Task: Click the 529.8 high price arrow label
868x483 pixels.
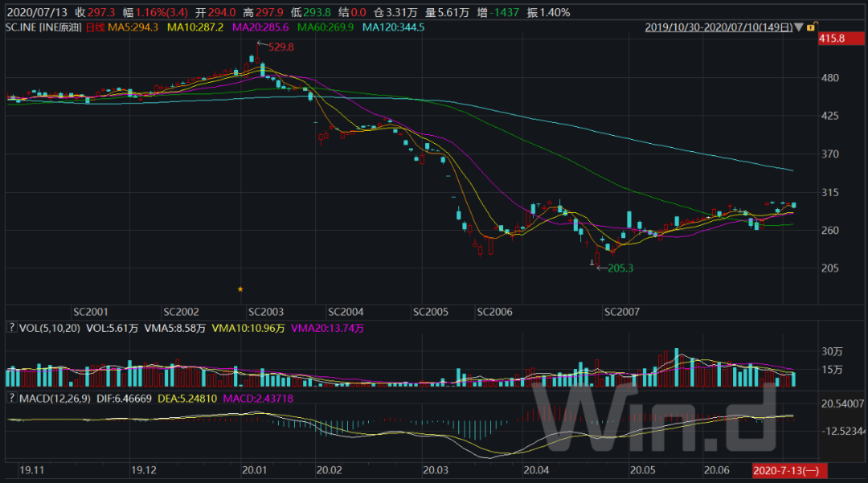Action: click(276, 47)
